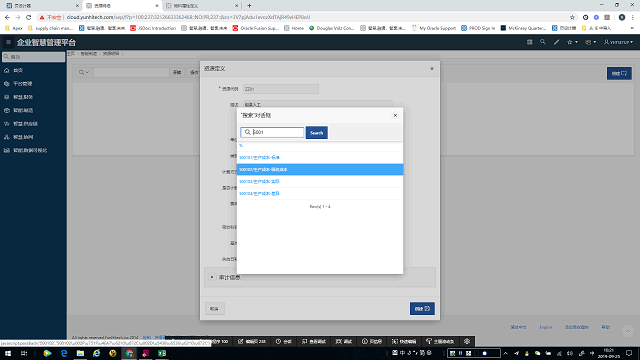
Task: Open the Apex bookmark
Action: tap(13, 28)
